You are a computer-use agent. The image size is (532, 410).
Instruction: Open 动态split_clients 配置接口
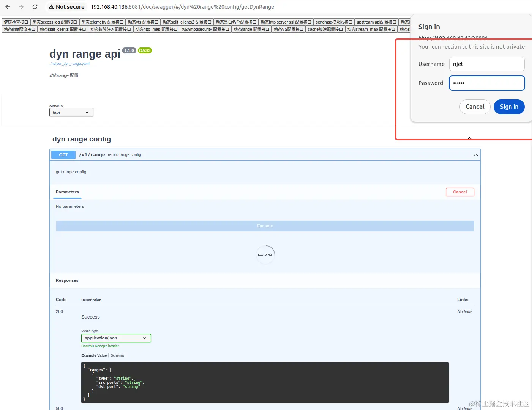click(x=63, y=29)
